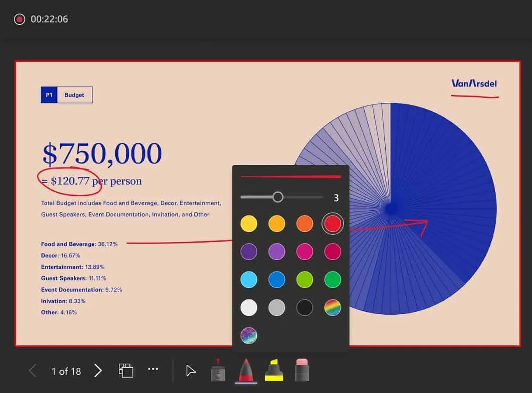Switch to the cursor selection tool
The height and width of the screenshot is (393, 532).
tap(190, 371)
